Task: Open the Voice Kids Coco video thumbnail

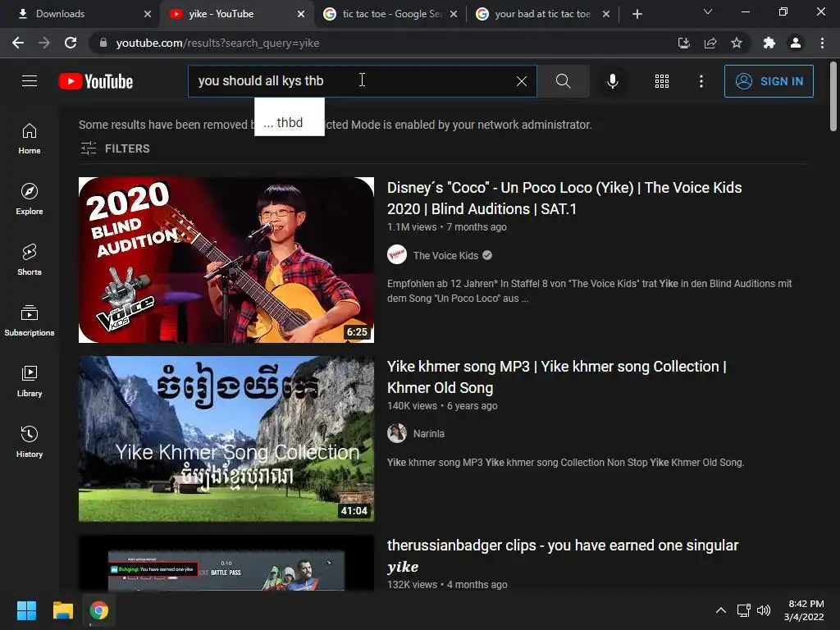Action: (226, 260)
